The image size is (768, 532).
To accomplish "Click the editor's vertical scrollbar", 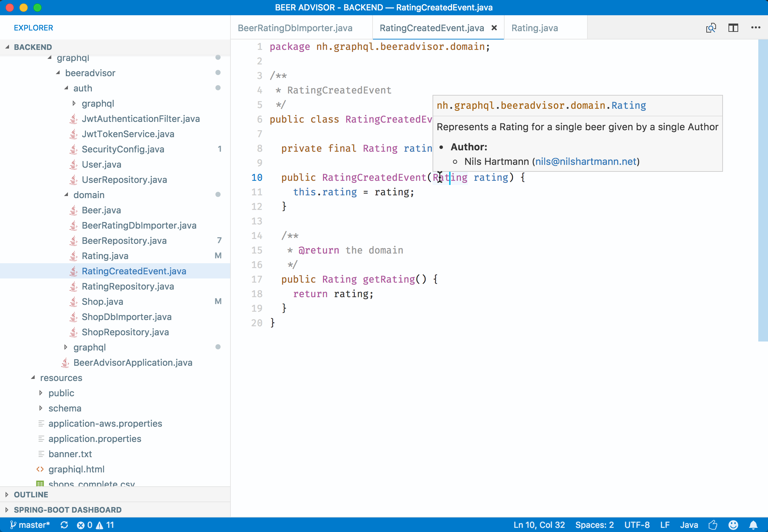I will point(762,190).
